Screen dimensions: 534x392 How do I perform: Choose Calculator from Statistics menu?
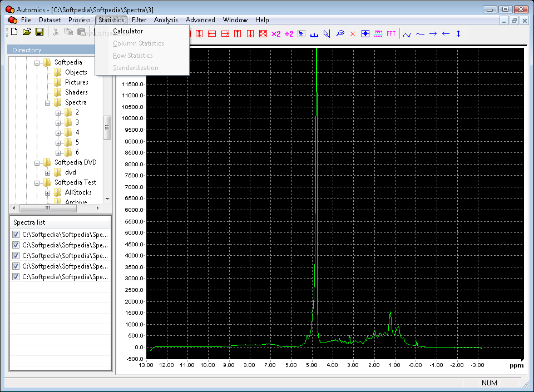(142, 31)
